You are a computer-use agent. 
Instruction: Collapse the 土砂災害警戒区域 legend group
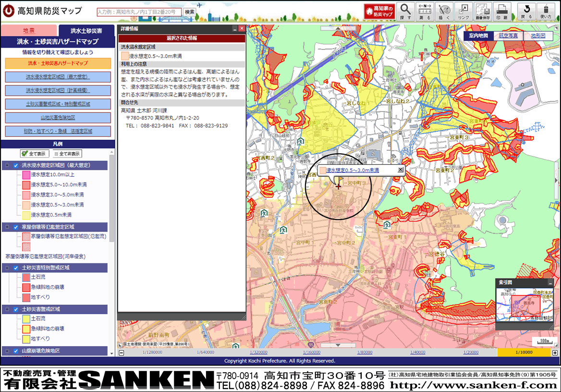coord(7,309)
